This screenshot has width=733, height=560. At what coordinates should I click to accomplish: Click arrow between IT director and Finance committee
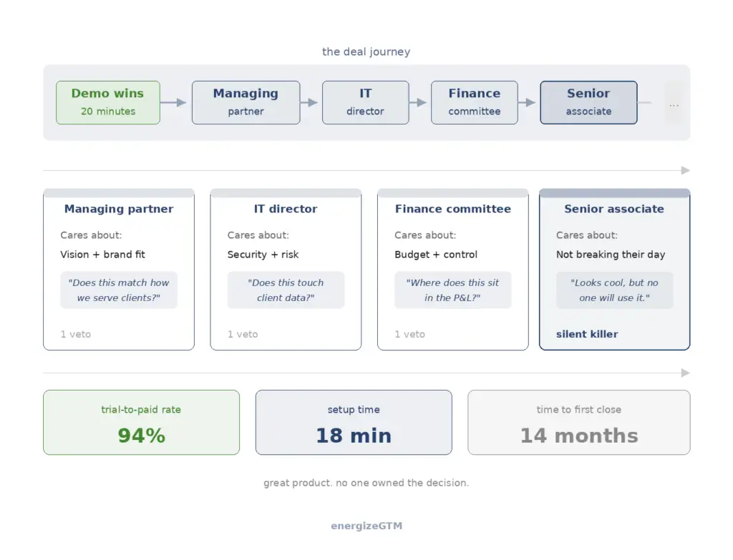[x=419, y=102]
